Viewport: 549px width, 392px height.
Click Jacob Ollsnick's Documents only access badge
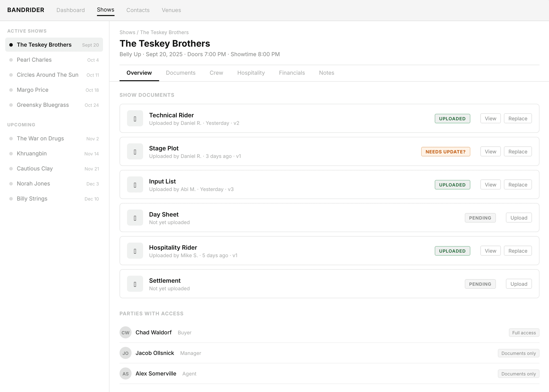518,353
